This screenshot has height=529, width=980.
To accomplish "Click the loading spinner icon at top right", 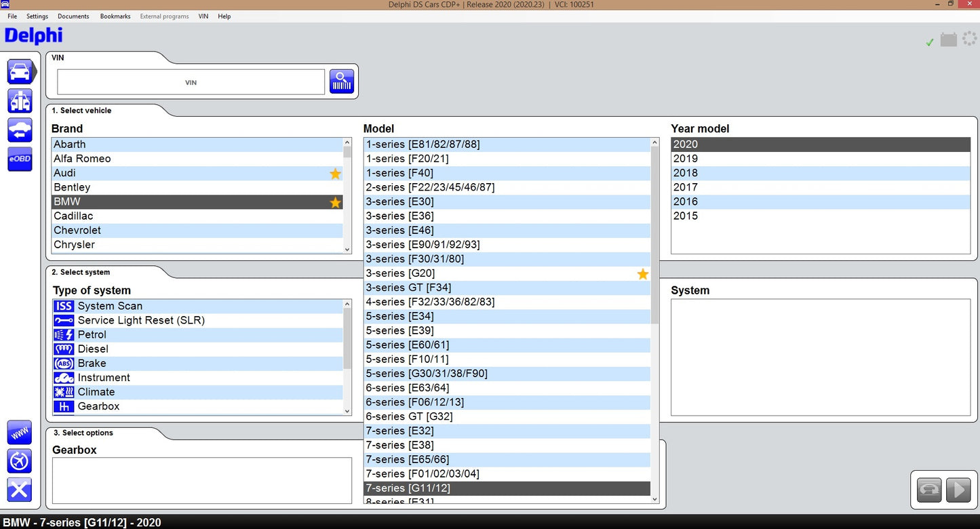I will point(970,39).
